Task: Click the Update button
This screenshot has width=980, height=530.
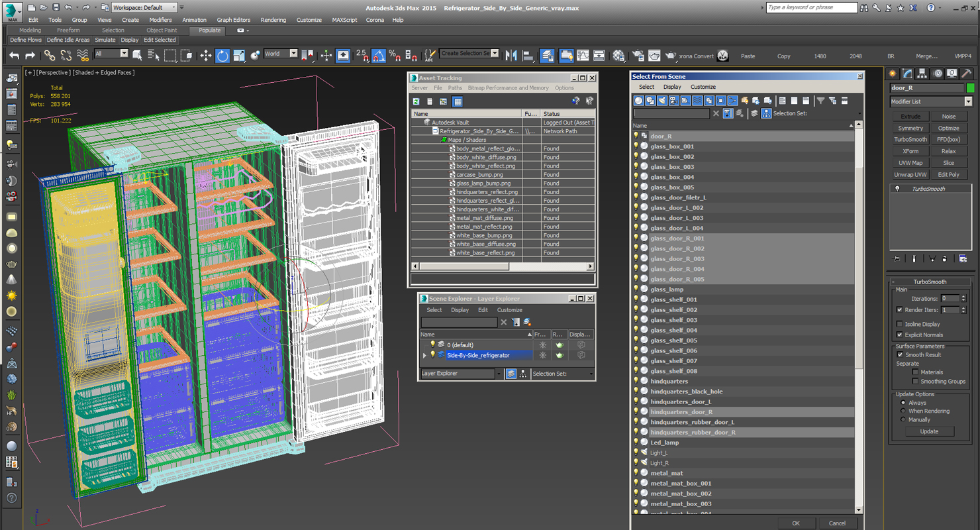Action: coord(929,431)
